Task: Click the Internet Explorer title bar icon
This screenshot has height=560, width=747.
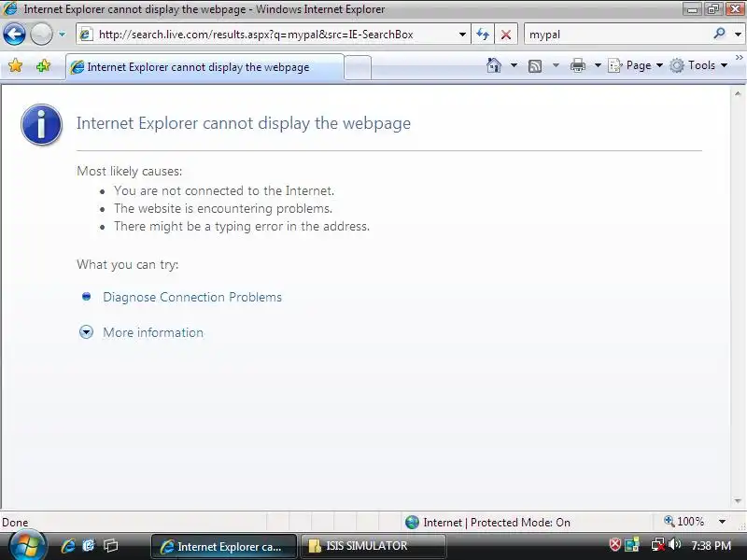Action: (x=10, y=8)
